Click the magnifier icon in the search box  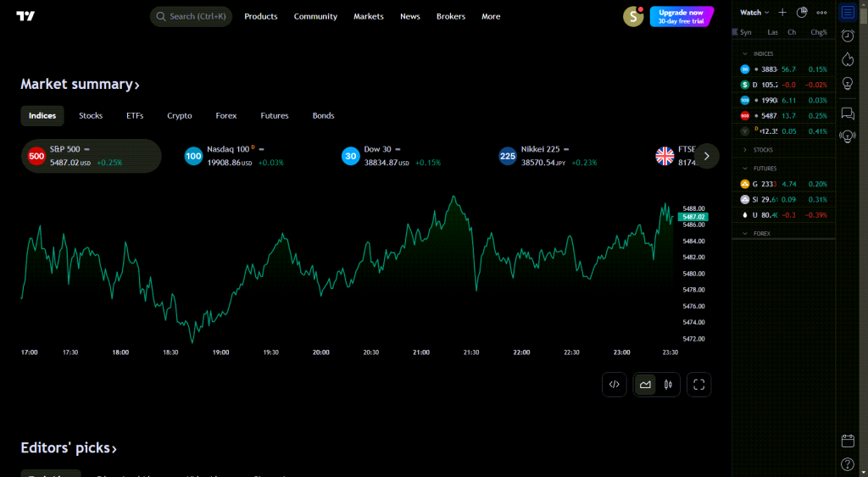coord(161,17)
